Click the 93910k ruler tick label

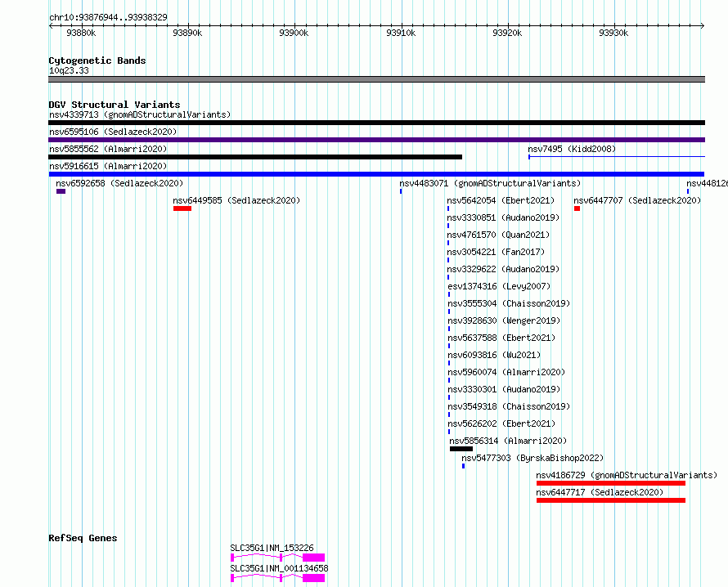pos(401,33)
